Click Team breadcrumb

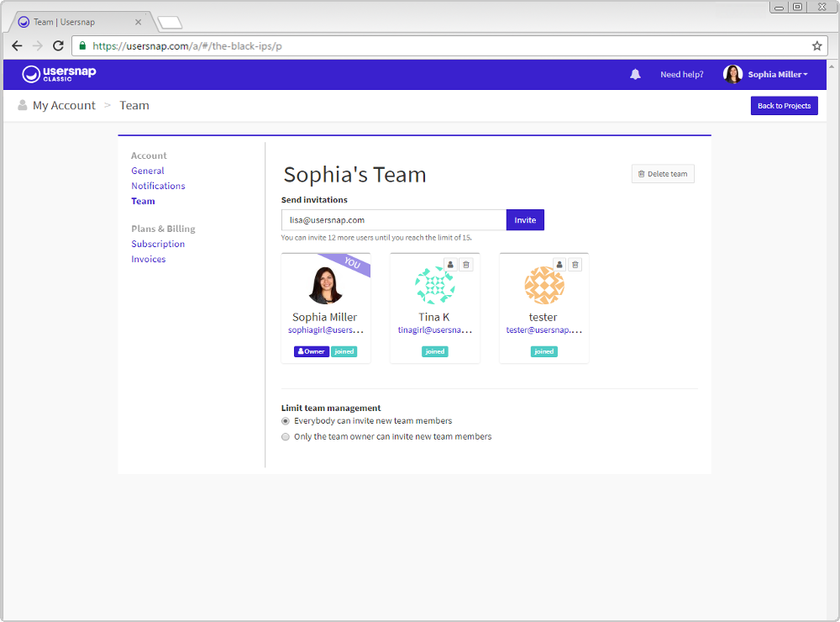coord(134,106)
